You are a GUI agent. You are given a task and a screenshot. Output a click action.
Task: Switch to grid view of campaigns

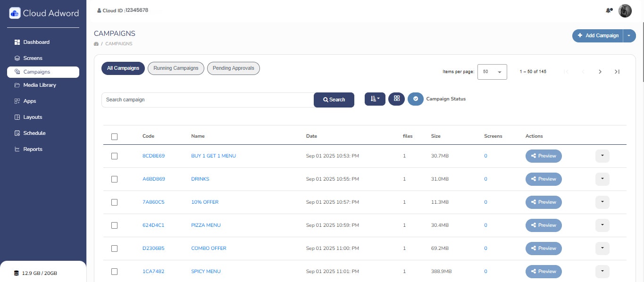pos(396,99)
